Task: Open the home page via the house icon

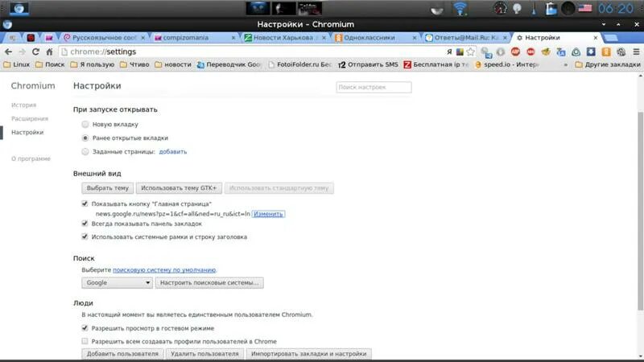Action: click(49, 51)
